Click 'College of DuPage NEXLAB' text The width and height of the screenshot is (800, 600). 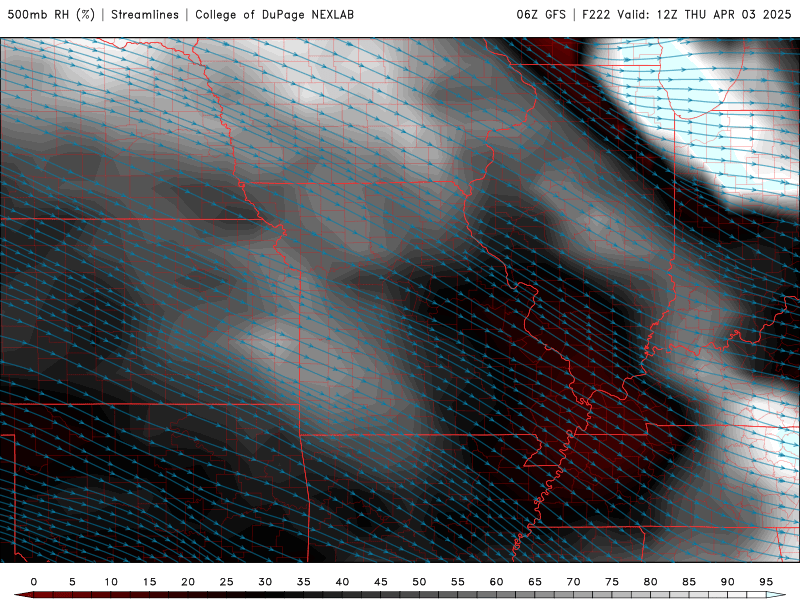point(274,15)
